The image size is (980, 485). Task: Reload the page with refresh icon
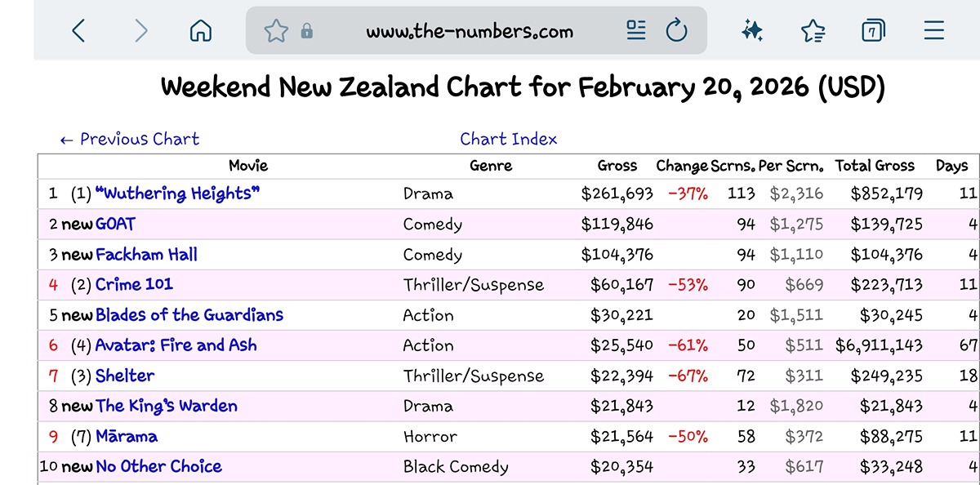(676, 31)
